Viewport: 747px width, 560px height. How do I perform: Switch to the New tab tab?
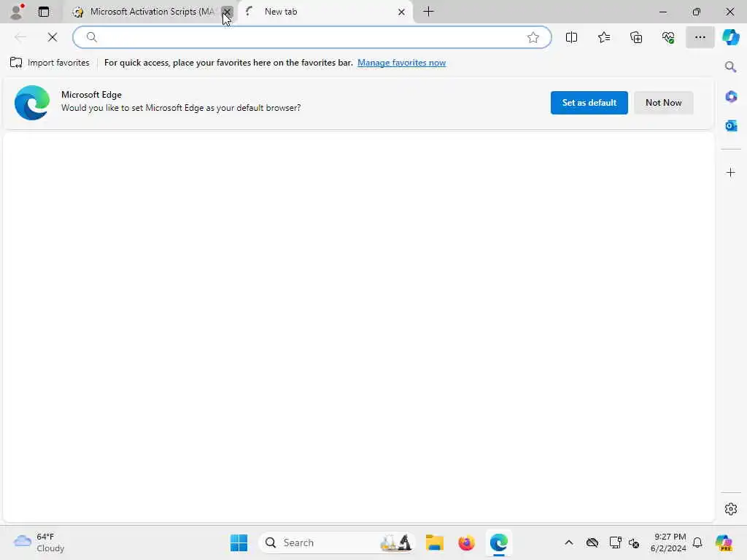(324, 12)
